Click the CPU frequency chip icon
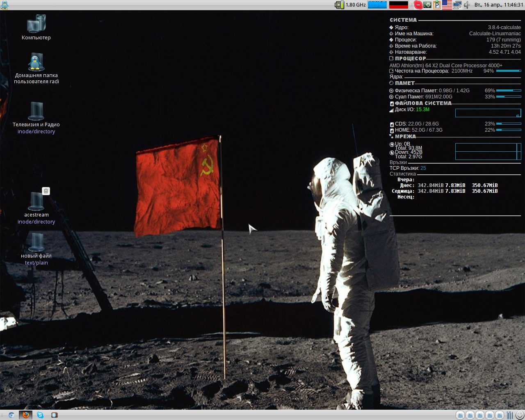525x420 pixels. tap(340, 5)
